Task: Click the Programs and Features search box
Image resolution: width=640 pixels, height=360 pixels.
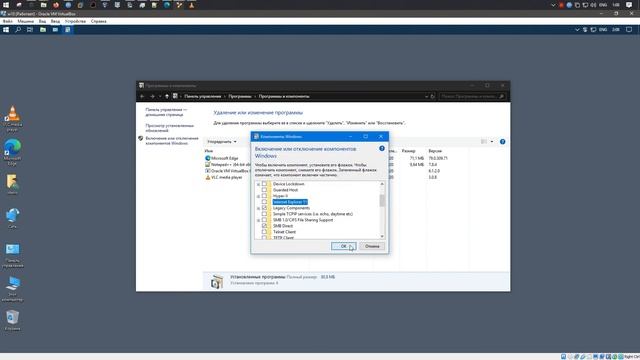Action: (472, 96)
